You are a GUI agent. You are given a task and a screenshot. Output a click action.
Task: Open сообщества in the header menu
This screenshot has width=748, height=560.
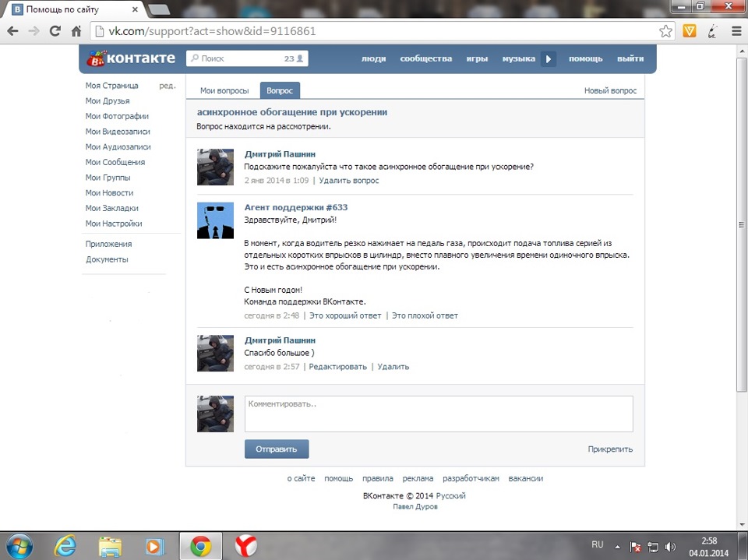click(426, 58)
